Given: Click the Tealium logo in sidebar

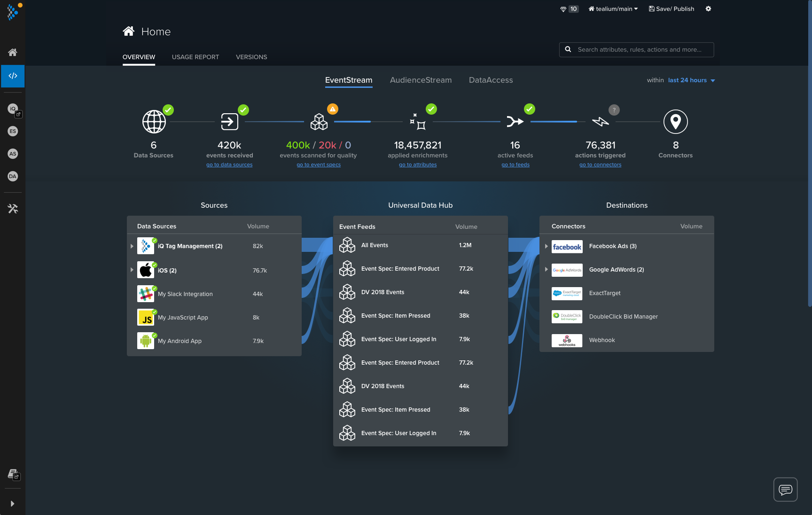Looking at the screenshot, I should [13, 11].
